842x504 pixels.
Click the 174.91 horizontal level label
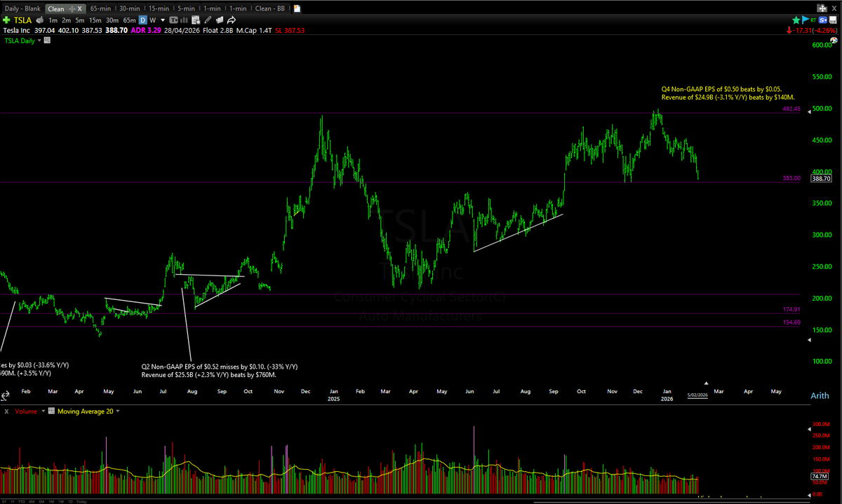791,309
